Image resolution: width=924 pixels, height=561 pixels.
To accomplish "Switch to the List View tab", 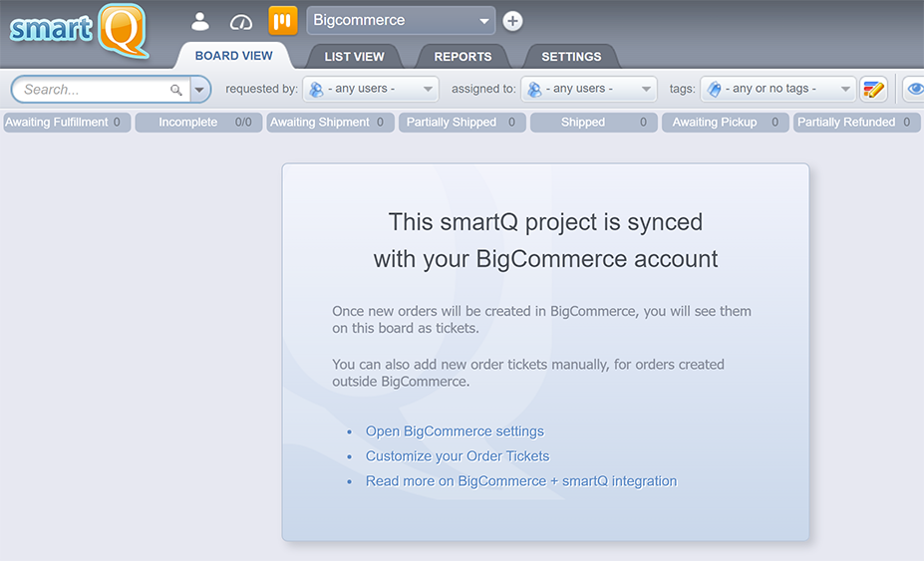I will point(354,57).
